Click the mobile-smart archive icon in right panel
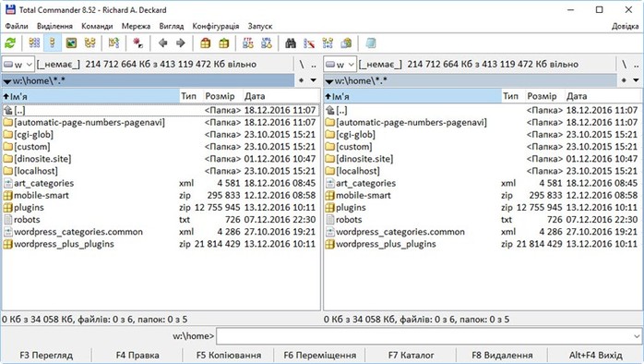This screenshot has width=644, height=364. pos(329,195)
